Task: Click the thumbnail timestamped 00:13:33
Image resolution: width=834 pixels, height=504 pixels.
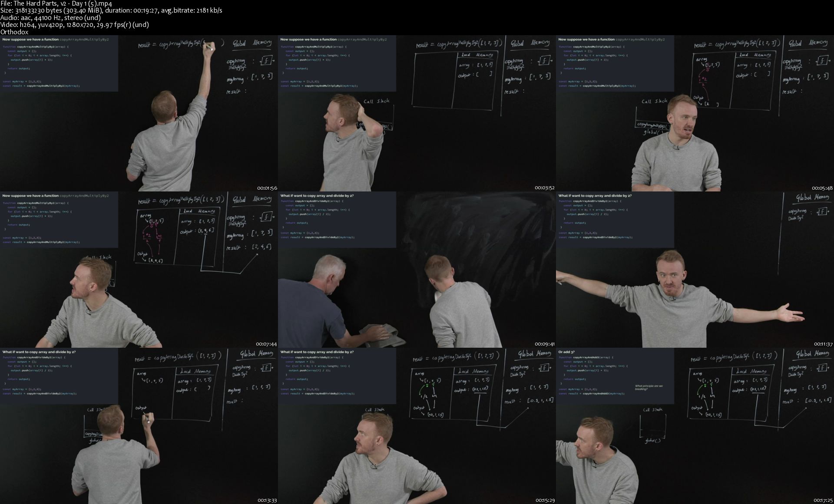Action: [139, 426]
